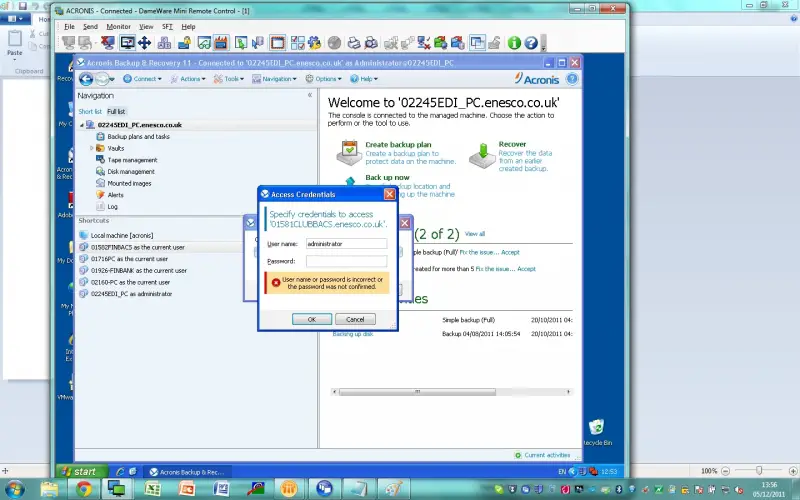800x500 pixels.
Task: Click the Recover green arrow icon
Action: pyautogui.click(x=482, y=156)
